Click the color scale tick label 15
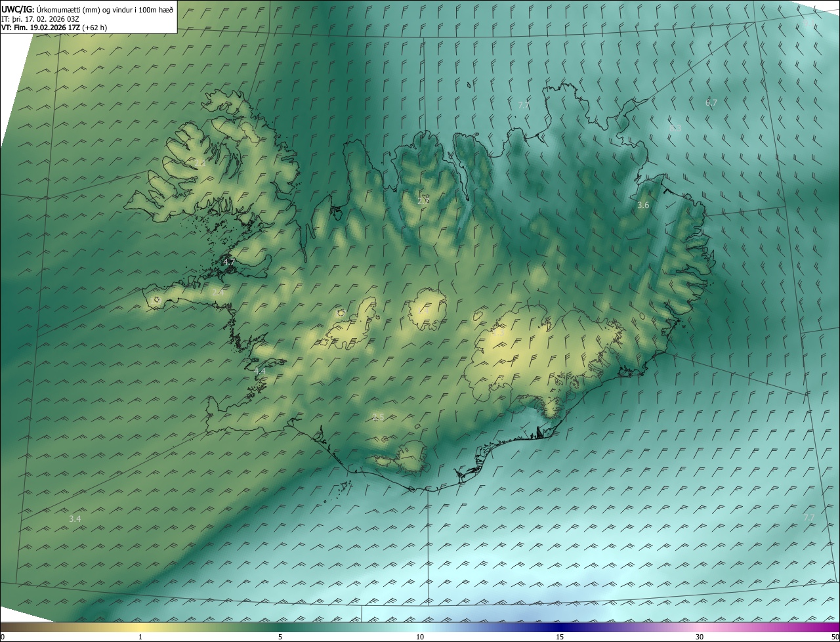Screen dimensions: 840x642 tap(560, 637)
